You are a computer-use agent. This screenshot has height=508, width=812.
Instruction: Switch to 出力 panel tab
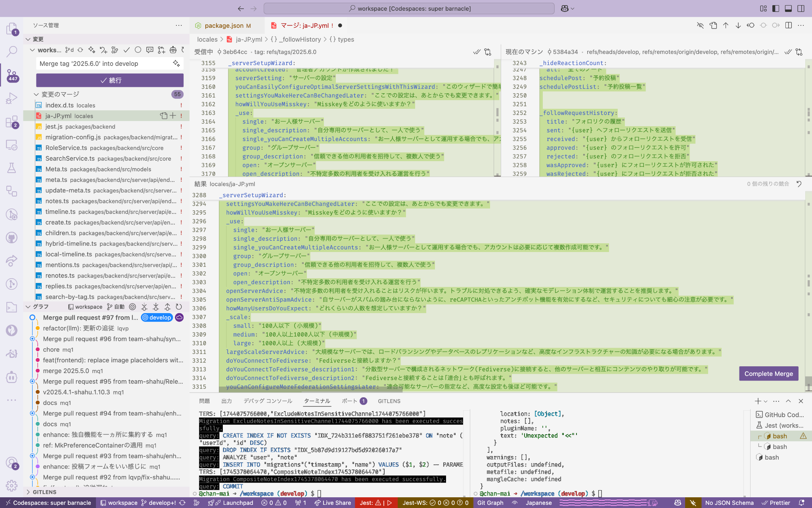[226, 401]
